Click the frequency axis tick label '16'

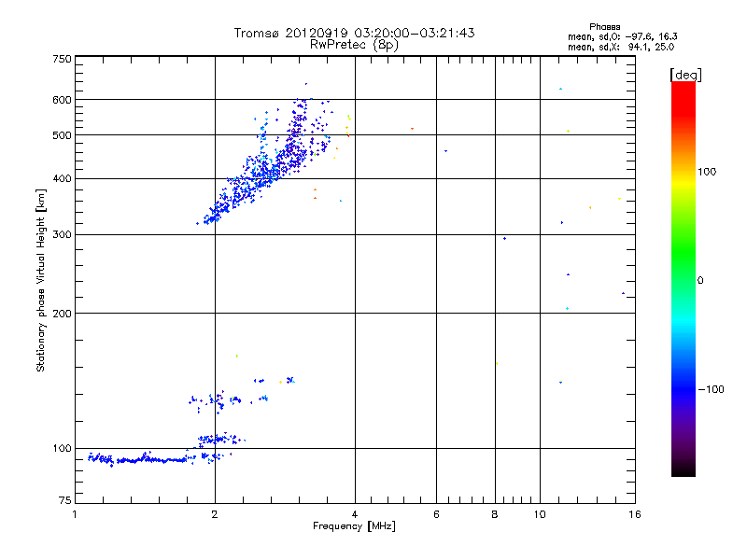635,514
